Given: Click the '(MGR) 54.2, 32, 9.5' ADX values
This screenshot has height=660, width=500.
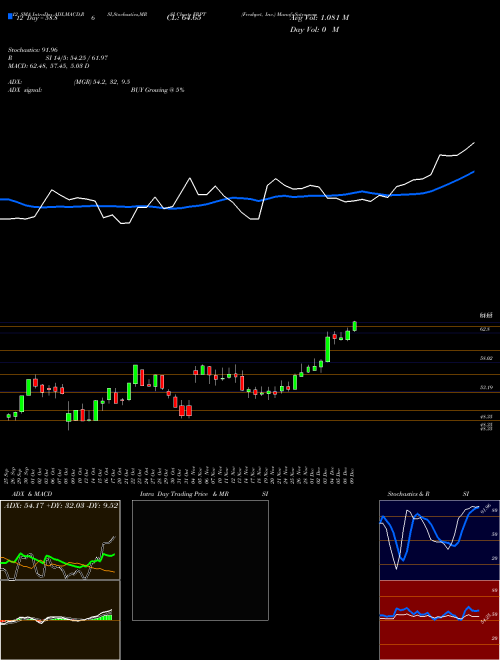Looking at the screenshot, I should point(102,82).
